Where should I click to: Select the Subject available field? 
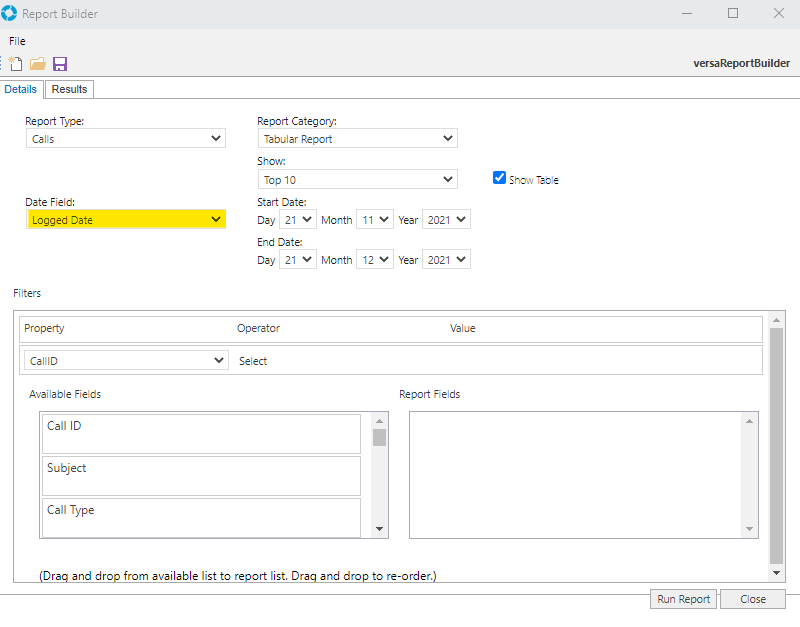click(202, 476)
